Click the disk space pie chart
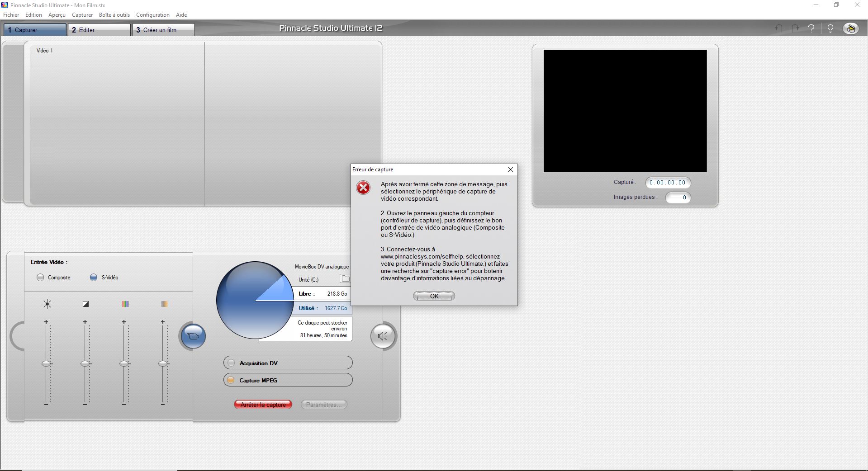 coord(255,300)
